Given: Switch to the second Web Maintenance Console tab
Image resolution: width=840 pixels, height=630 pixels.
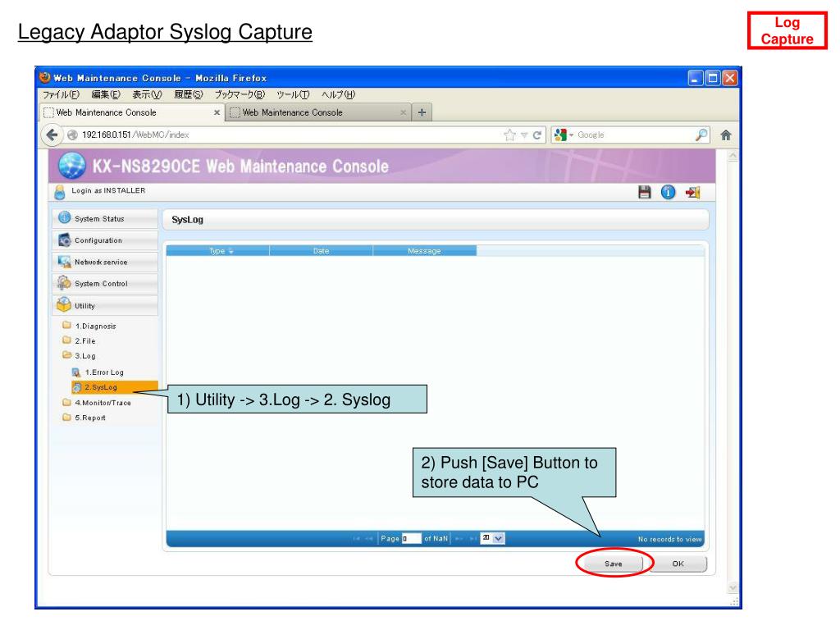Looking at the screenshot, I should tap(318, 112).
